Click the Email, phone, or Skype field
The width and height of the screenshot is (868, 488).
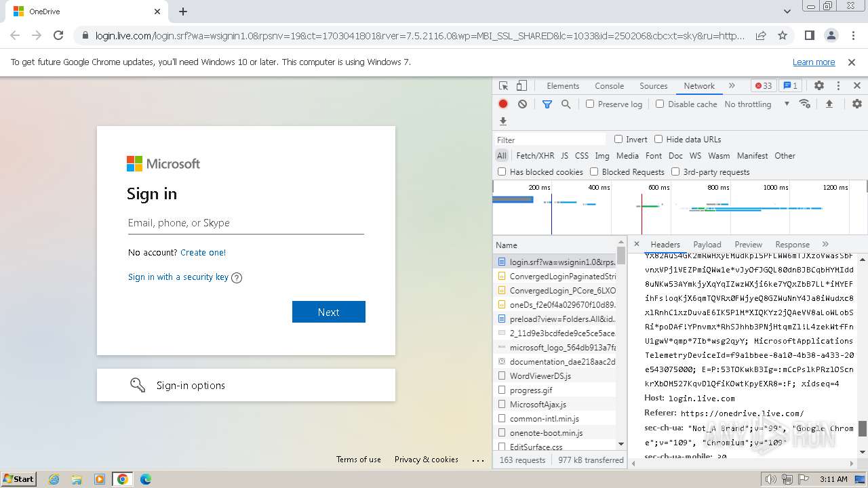(x=246, y=223)
